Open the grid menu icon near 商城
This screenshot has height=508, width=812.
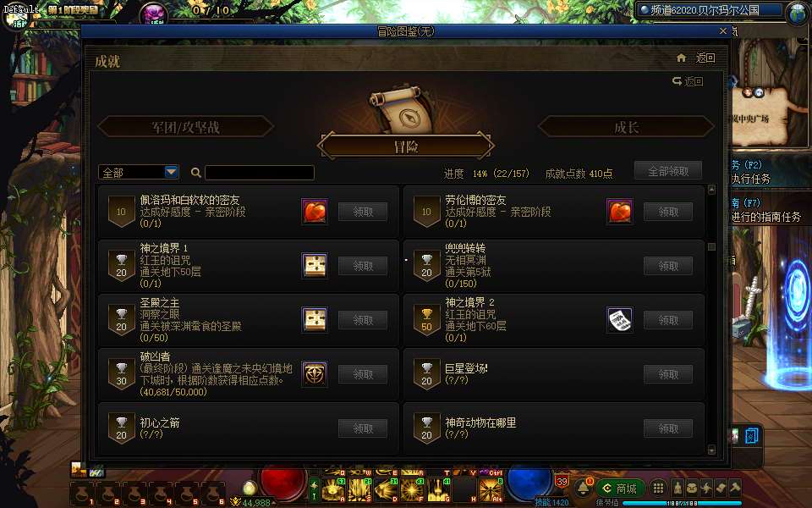point(658,489)
